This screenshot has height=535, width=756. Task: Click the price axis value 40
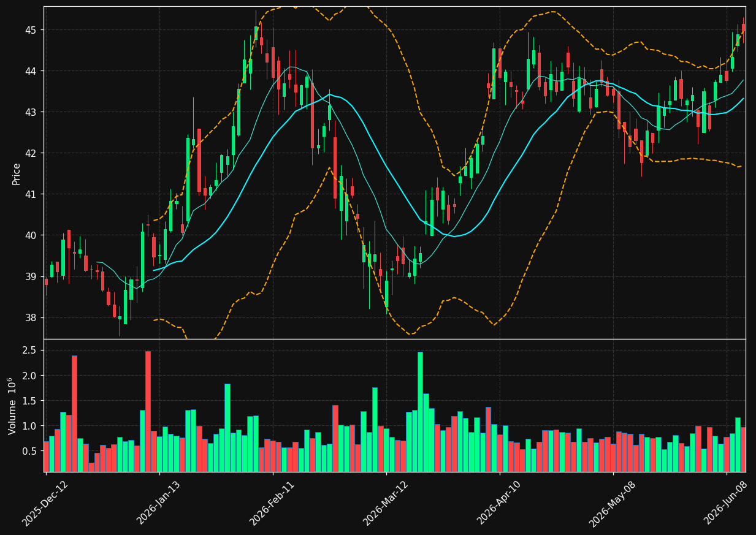point(32,235)
